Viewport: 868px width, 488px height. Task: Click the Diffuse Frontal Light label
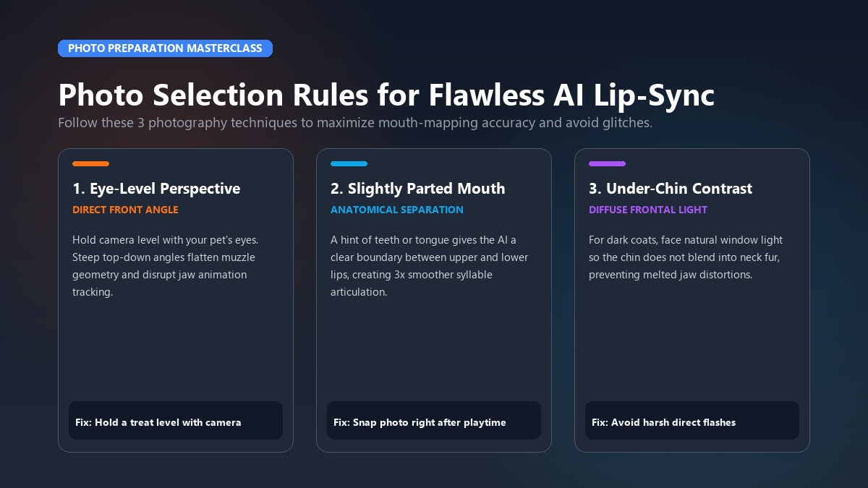[x=648, y=210]
